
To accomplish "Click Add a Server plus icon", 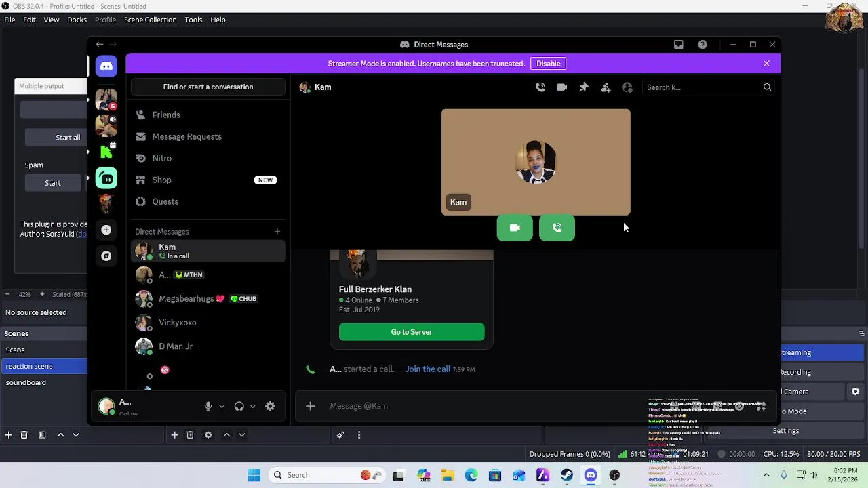I will pos(106,230).
